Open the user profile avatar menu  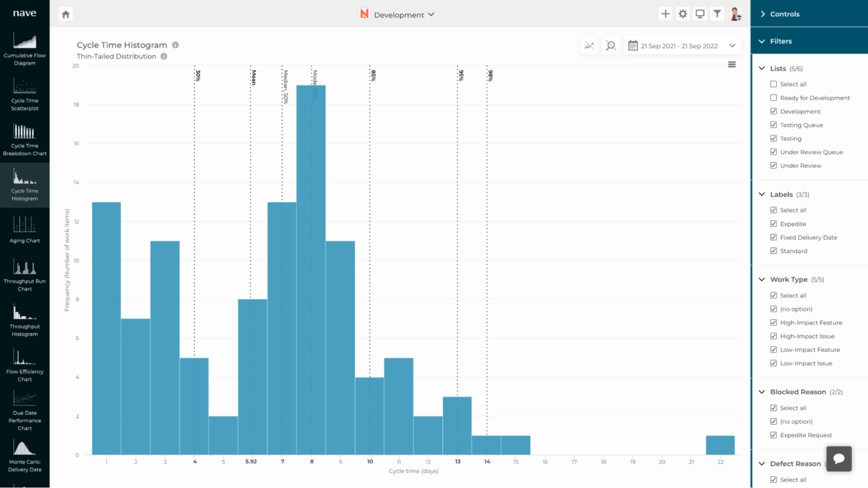coord(735,13)
